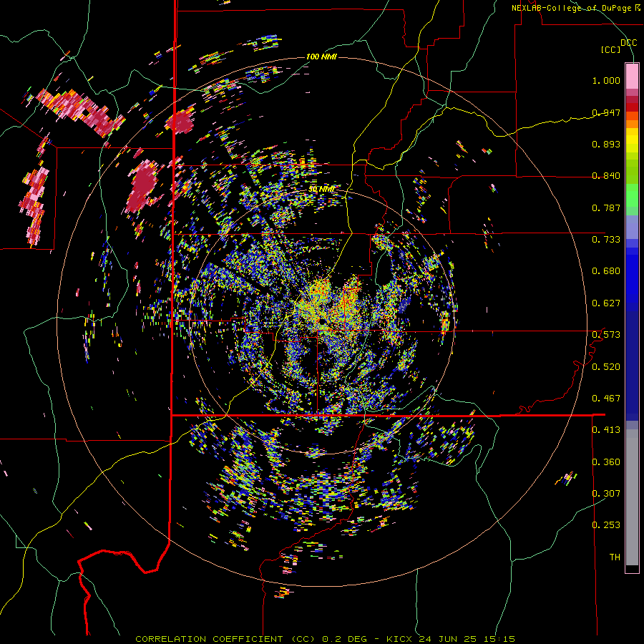The height and width of the screenshot is (644, 644).
Task: Pick the dark navy segment of the color bar
Action: pos(632,366)
